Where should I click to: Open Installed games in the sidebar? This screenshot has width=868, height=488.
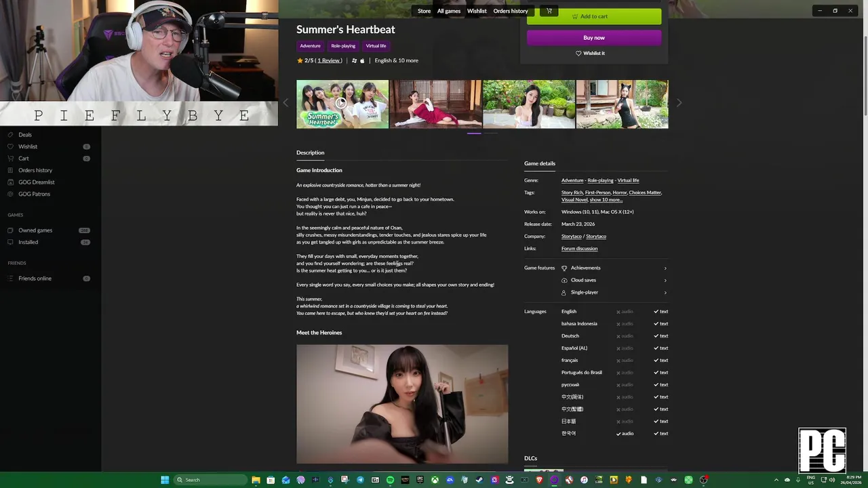pyautogui.click(x=28, y=242)
